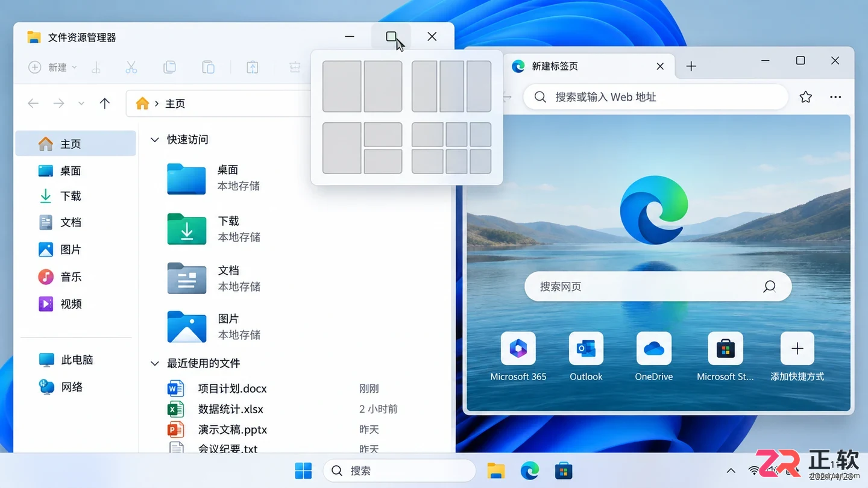Open the OneDrive shortcut tile
The width and height of the screenshot is (868, 488).
pyautogui.click(x=654, y=357)
